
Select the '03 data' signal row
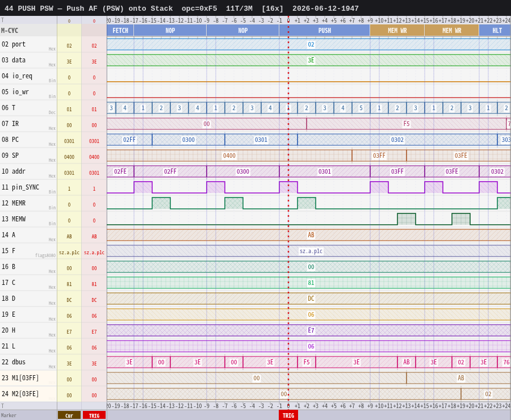coord(256,60)
